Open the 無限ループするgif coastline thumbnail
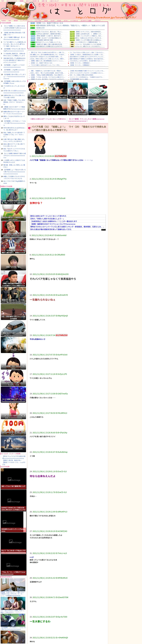The image size is (142, 644). point(98,107)
